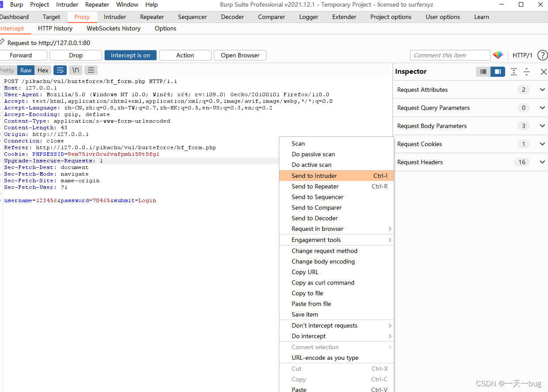
Task: Select Copy to file
Action: [x=336, y=293]
